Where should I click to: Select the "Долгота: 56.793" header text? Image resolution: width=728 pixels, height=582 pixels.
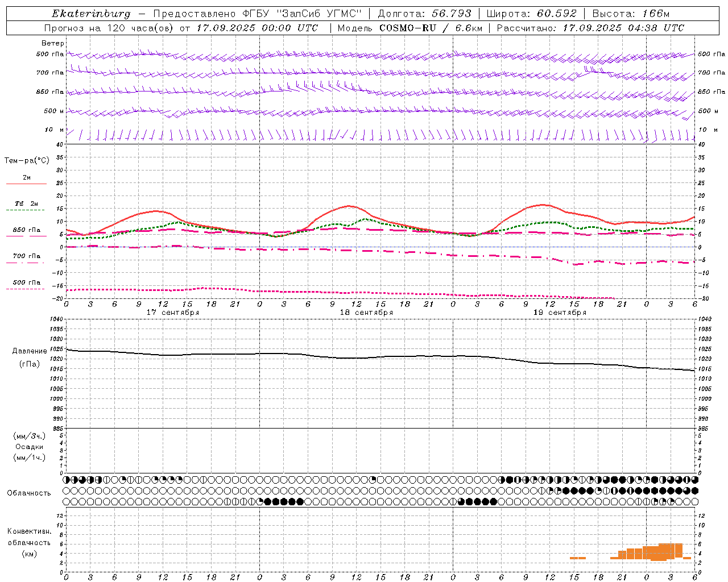click(425, 14)
